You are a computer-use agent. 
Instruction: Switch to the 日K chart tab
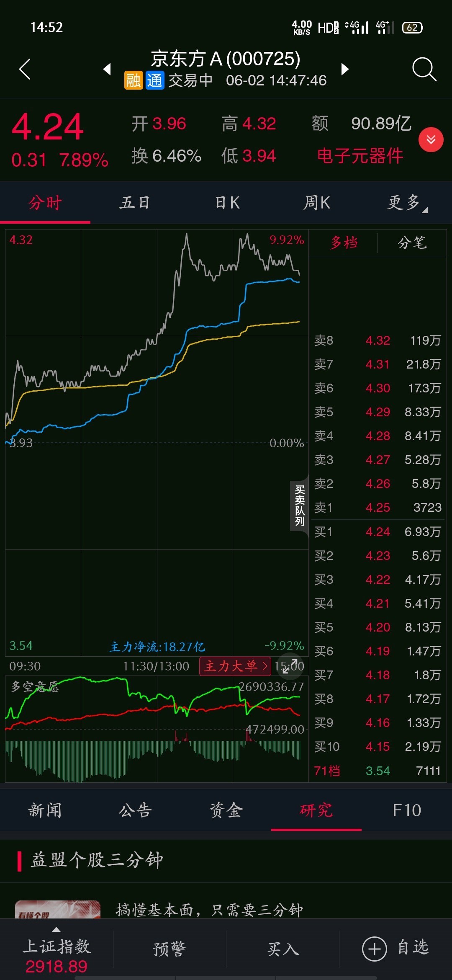227,203
